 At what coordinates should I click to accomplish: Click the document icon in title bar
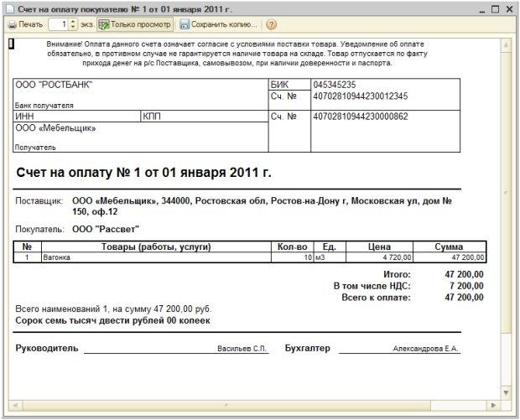point(10,8)
